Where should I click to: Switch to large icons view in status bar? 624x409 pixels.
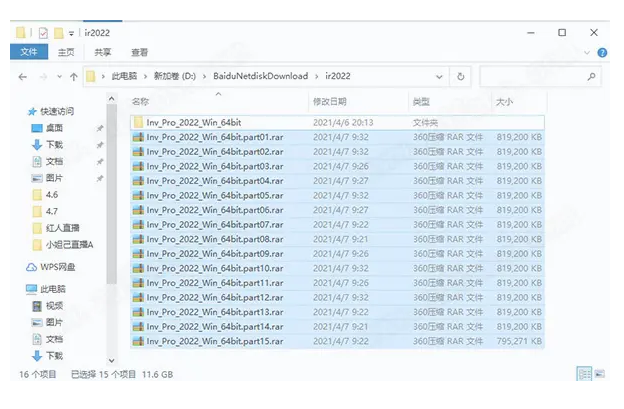(600, 374)
